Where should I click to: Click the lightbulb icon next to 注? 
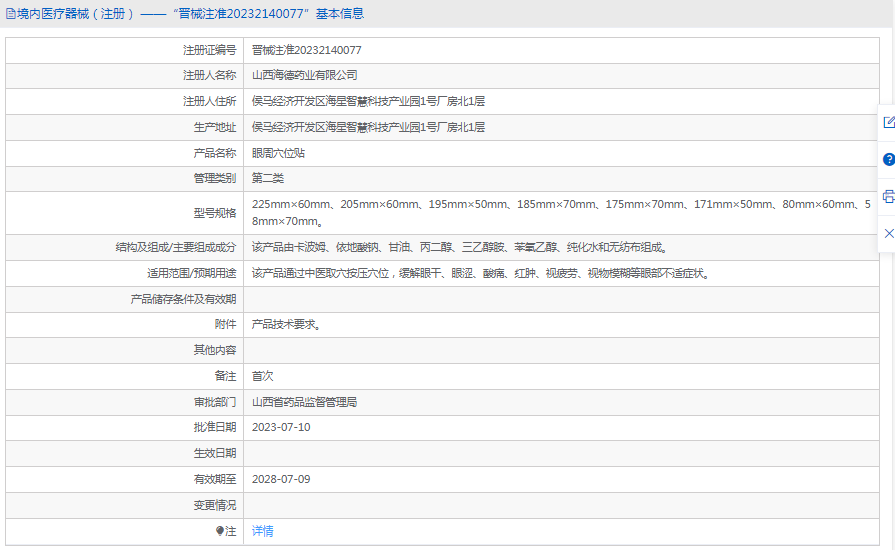click(220, 532)
